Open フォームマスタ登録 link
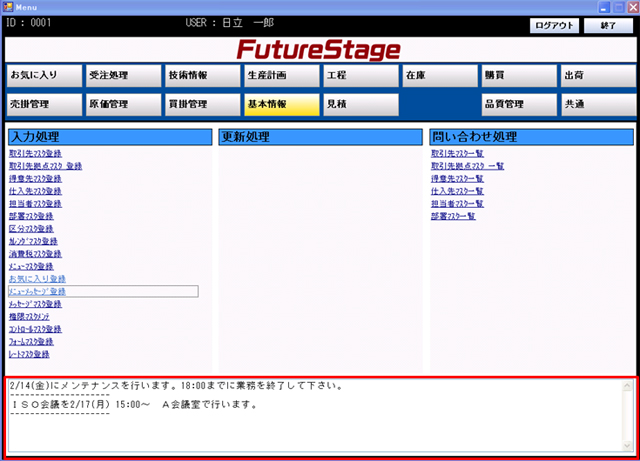This screenshot has height=461, width=640. pos(31,342)
